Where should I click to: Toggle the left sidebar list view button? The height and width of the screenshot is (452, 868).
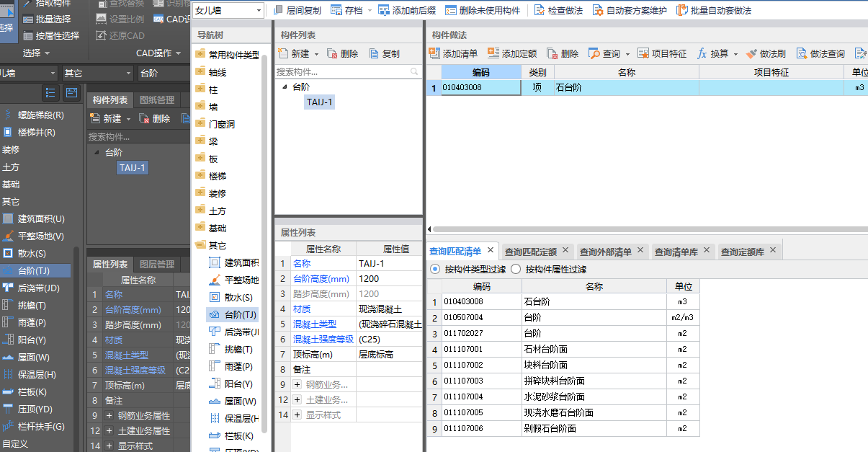tap(50, 92)
